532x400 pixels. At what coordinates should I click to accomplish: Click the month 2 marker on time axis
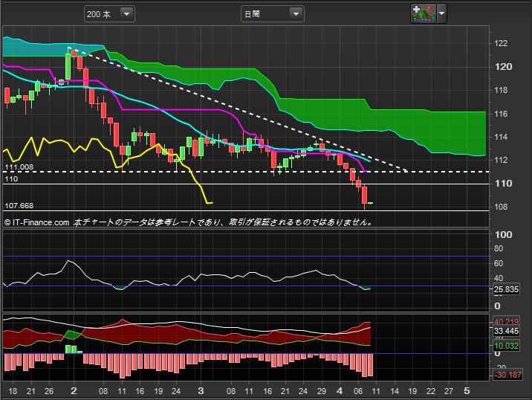click(x=74, y=391)
